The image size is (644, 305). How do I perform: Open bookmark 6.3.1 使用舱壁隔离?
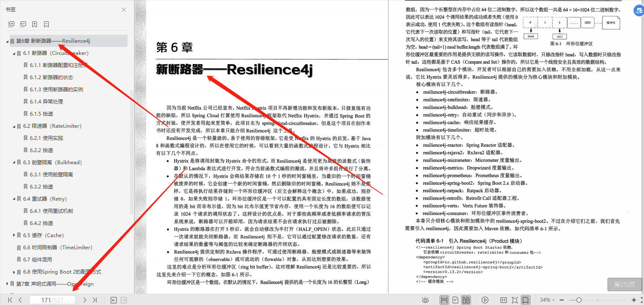51,175
